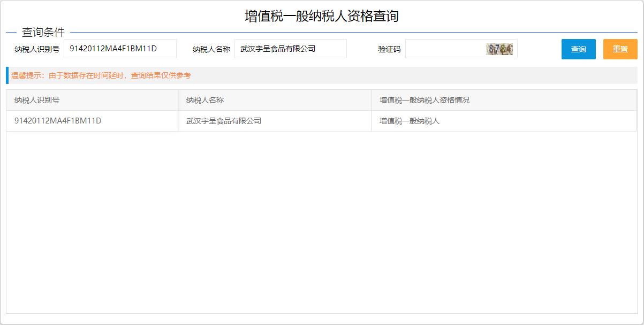Click the 查询条件 section heading
This screenshot has width=644, height=325.
point(43,32)
